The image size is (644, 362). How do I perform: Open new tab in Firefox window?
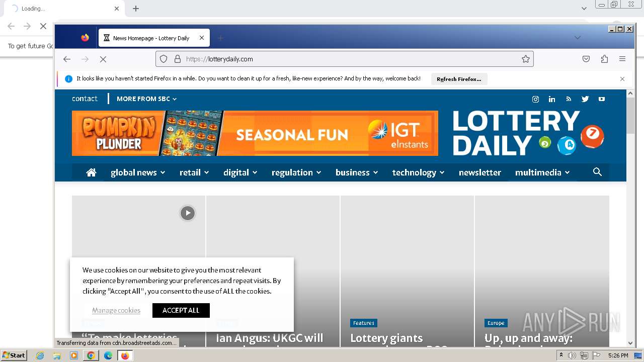[x=220, y=38]
